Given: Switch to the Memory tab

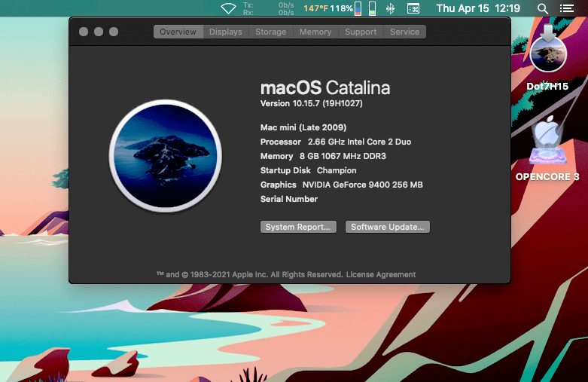Looking at the screenshot, I should pos(315,32).
